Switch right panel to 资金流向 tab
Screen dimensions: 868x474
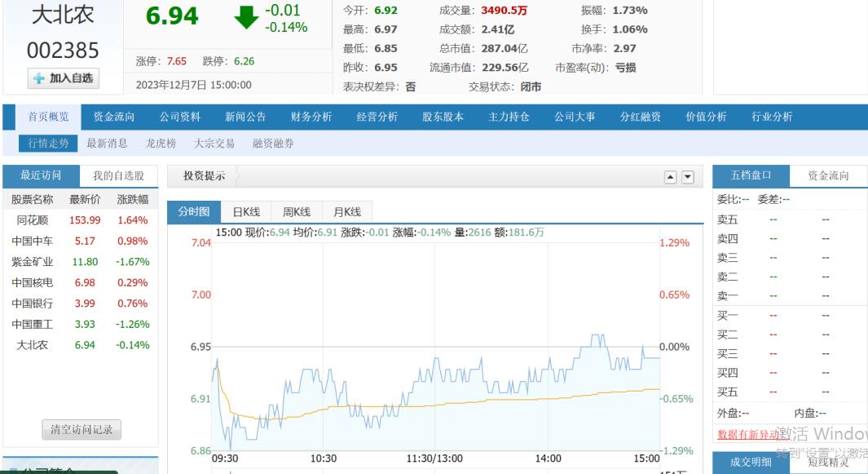click(x=828, y=175)
